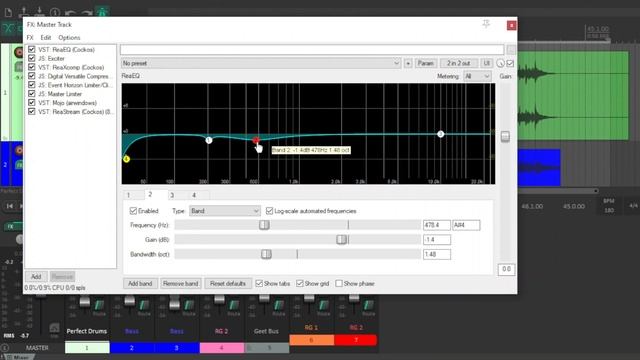This screenshot has width=640, height=360.
Task: Click Frequency (Hz) slider handle
Action: tap(264, 225)
